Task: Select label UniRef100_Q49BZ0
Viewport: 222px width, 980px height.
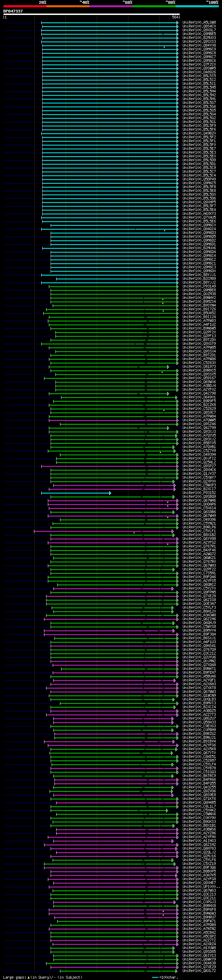Action: (199, 133)
